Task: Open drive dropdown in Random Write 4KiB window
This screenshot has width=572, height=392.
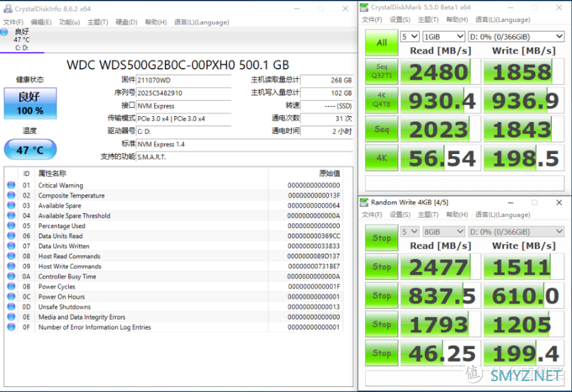Action: coord(516,231)
